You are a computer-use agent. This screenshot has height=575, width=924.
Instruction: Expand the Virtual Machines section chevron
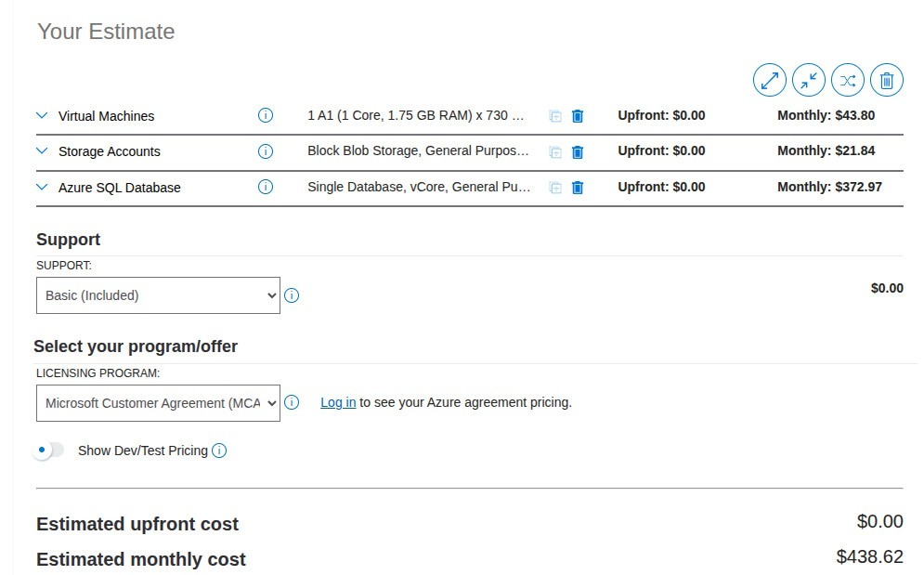click(42, 116)
